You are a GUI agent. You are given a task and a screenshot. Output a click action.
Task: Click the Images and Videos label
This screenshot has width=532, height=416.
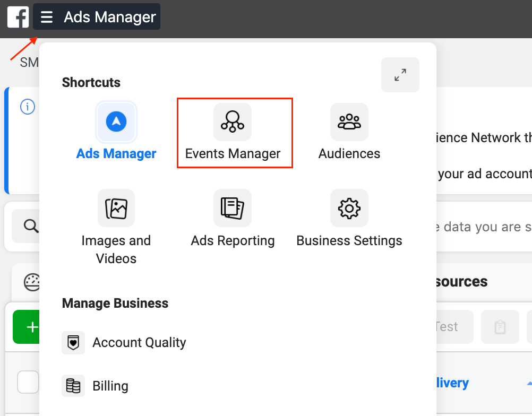click(x=116, y=249)
